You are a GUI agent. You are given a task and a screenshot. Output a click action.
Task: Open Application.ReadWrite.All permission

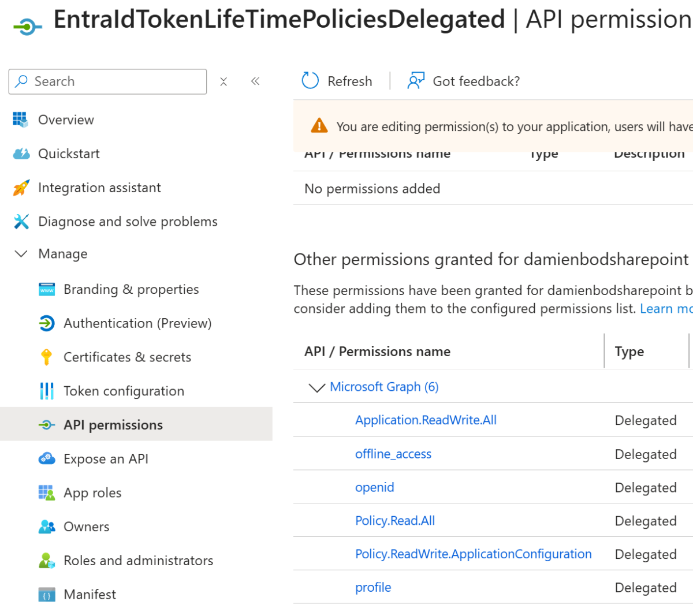coord(426,420)
